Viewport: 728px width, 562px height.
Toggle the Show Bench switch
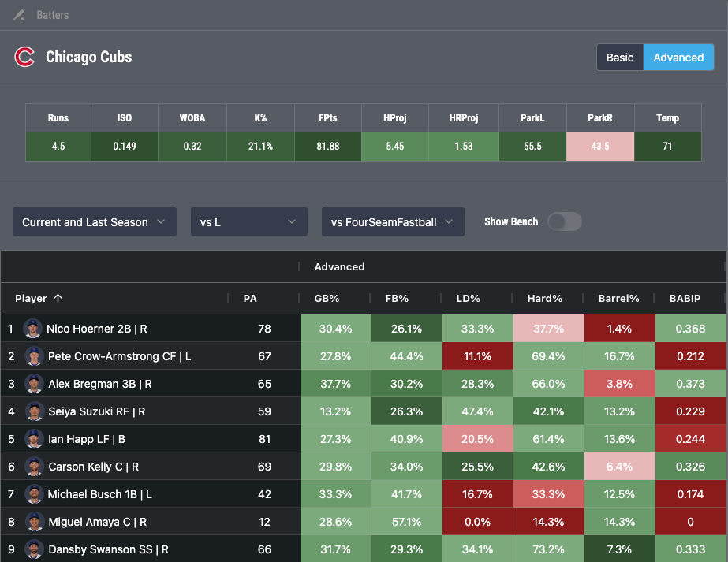(564, 221)
